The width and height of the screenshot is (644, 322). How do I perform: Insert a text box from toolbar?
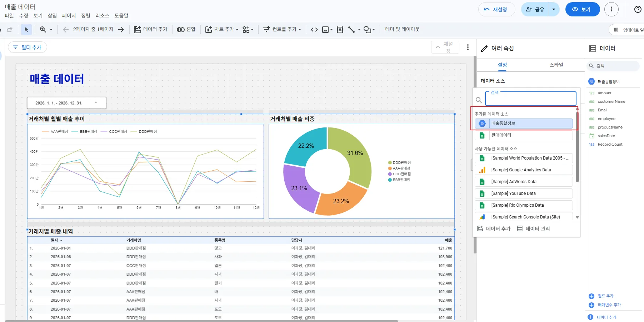(x=340, y=30)
